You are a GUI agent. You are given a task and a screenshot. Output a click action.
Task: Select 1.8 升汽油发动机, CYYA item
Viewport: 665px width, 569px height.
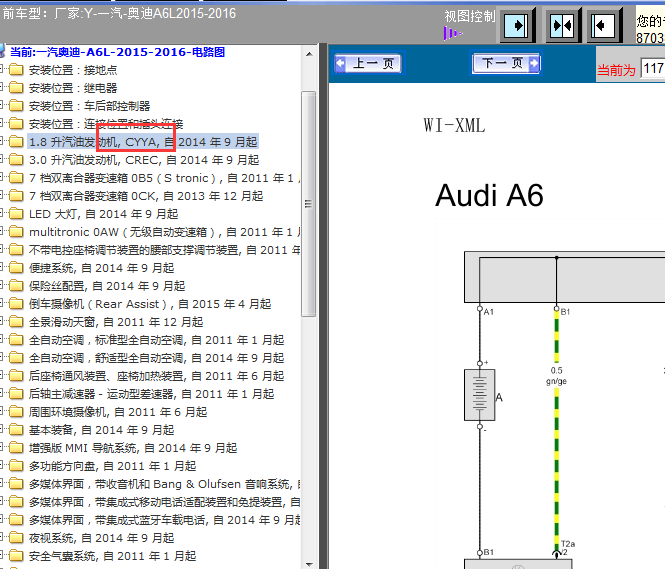pyautogui.click(x=143, y=142)
